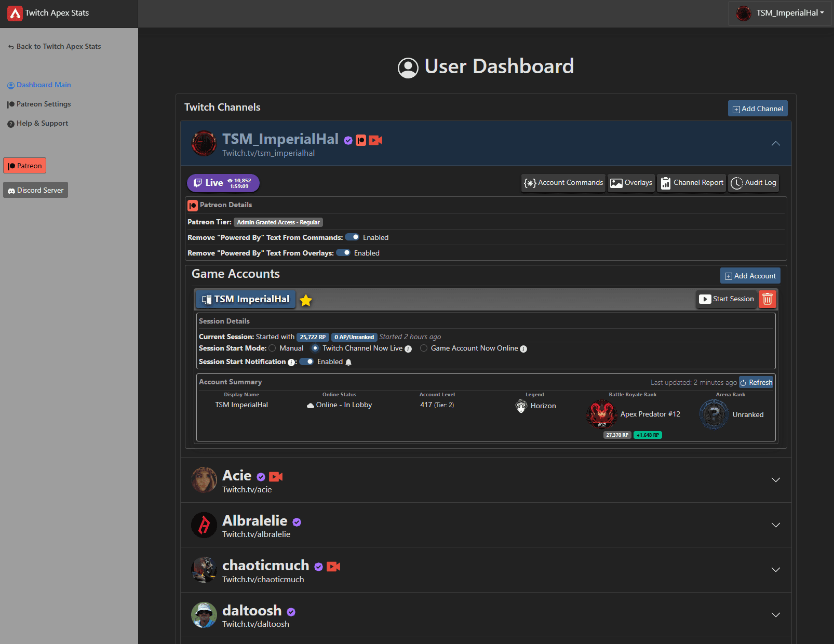
Task: Click the verified badge next to chaoticmuch
Action: click(319, 567)
